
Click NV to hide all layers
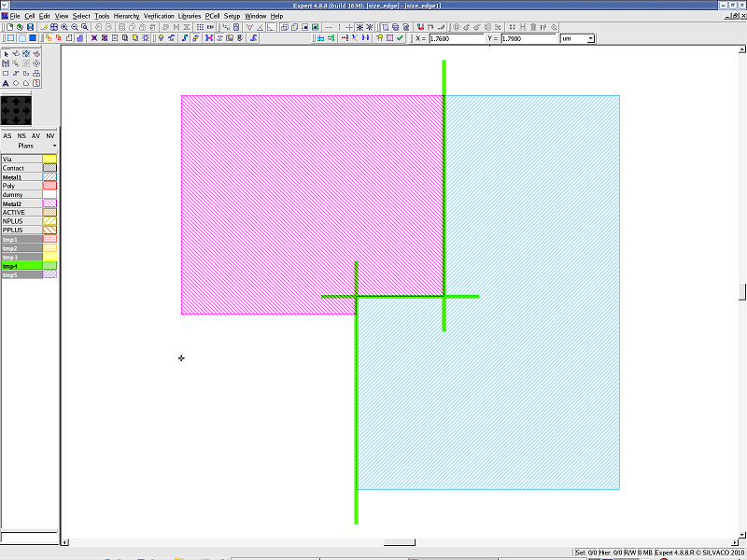pyautogui.click(x=49, y=135)
